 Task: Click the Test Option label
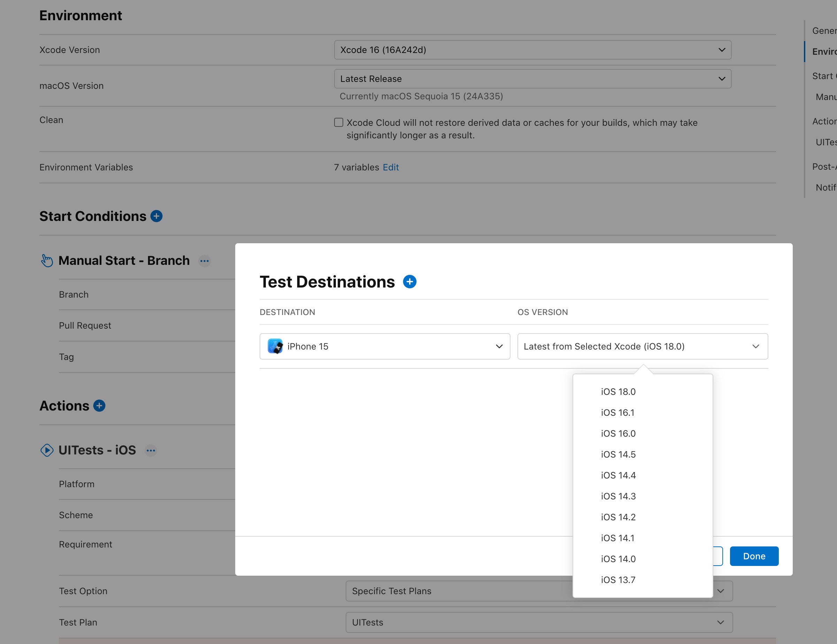(83, 591)
